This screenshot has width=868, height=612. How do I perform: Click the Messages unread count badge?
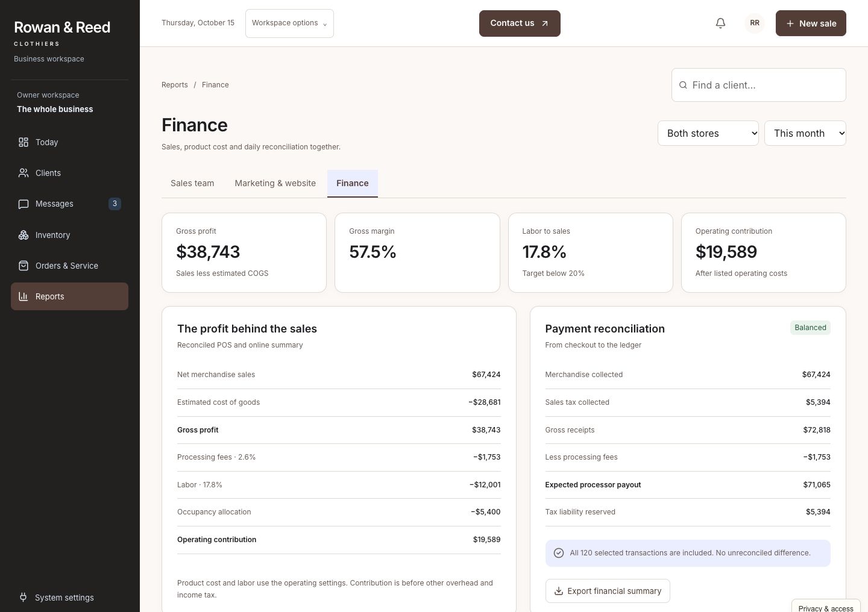[x=115, y=204]
